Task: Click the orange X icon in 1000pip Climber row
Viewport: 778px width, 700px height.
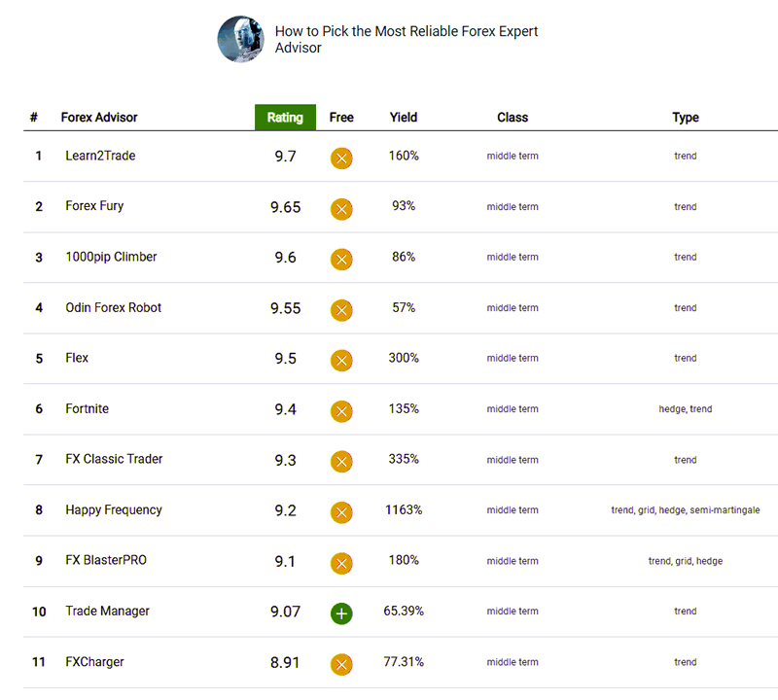Action: 341,260
